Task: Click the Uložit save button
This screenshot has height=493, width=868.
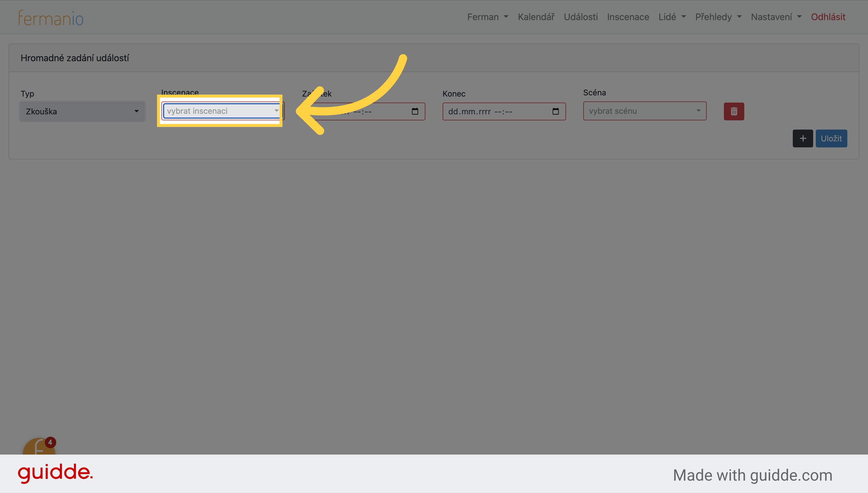Action: (831, 138)
